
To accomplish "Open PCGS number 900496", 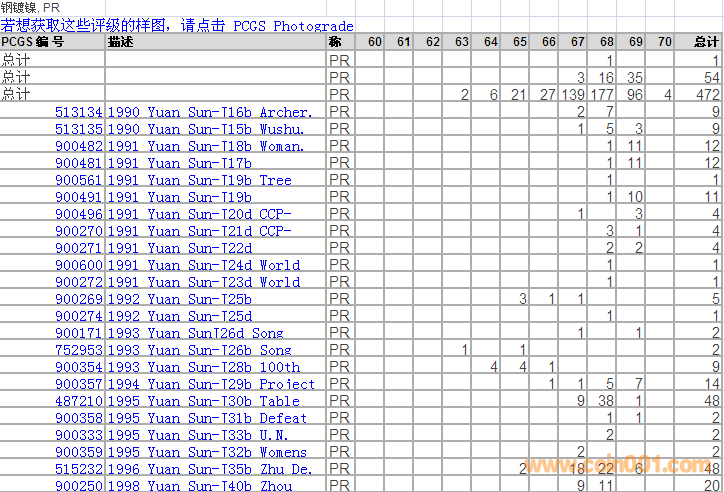I will (78, 214).
